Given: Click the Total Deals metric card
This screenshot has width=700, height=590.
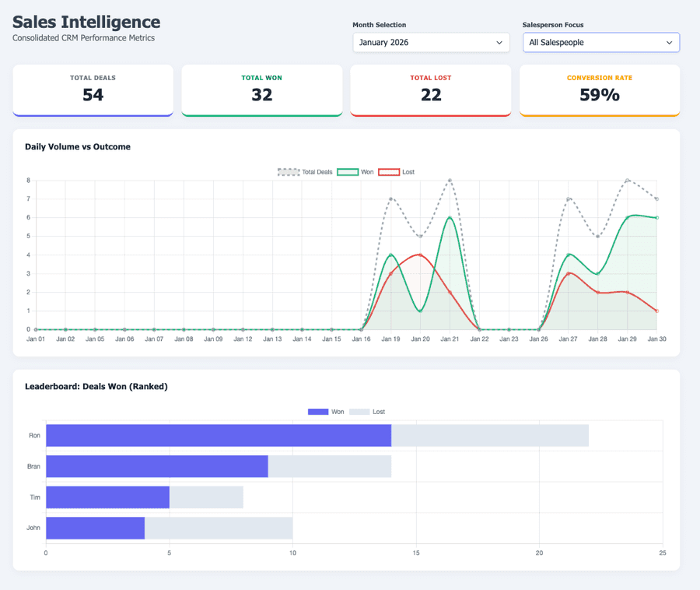Looking at the screenshot, I should coord(93,90).
